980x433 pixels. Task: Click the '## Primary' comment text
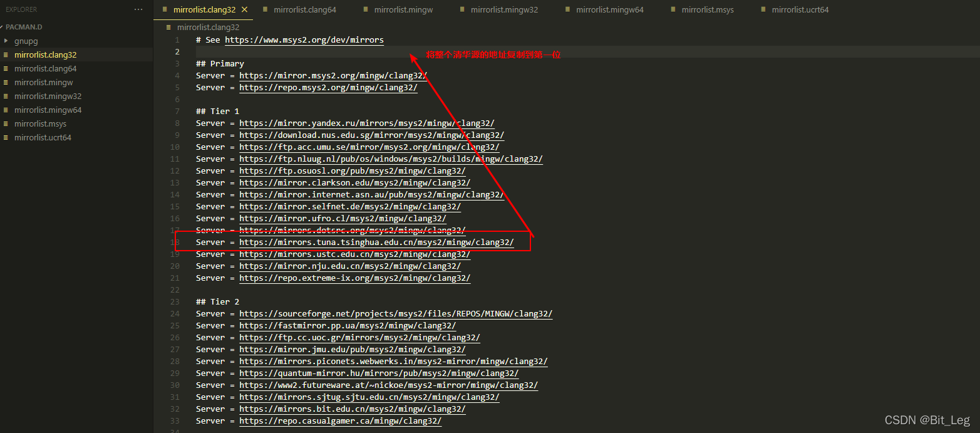point(220,63)
